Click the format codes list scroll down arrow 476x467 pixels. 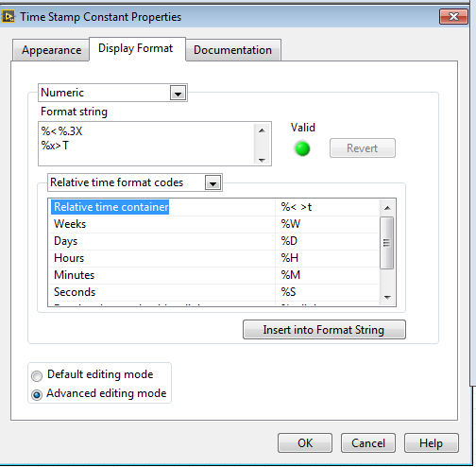tap(387, 297)
